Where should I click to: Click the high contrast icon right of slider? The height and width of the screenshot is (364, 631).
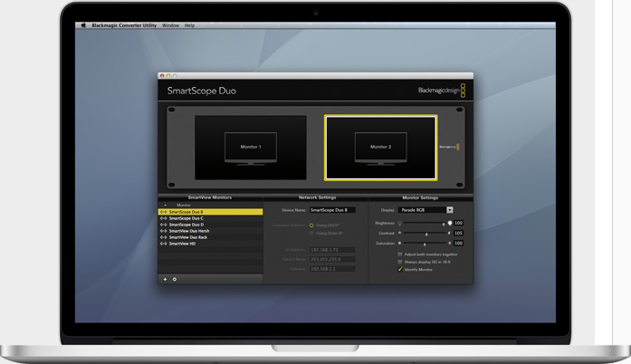(x=449, y=233)
